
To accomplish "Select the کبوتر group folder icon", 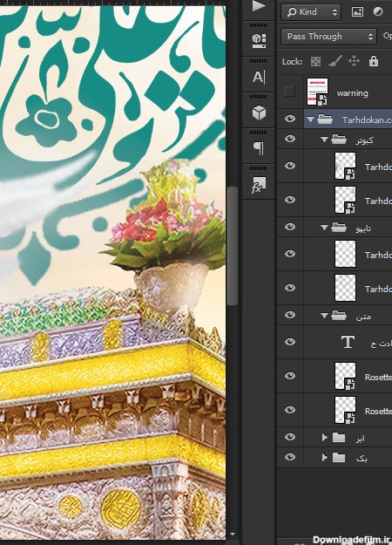I will click(x=339, y=140).
